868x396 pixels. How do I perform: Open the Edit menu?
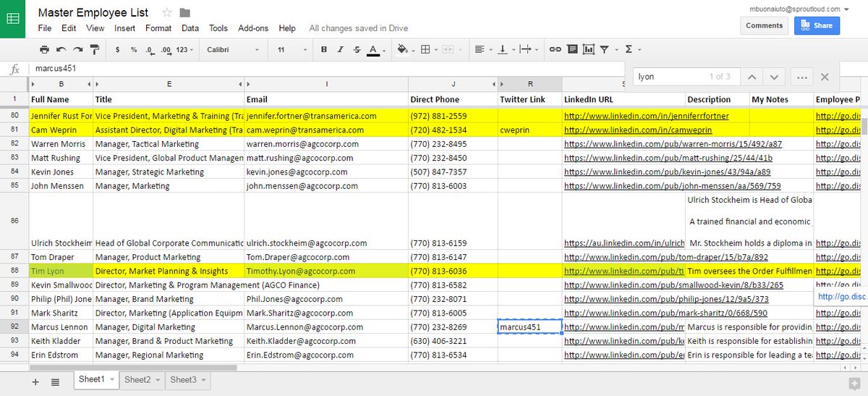(x=69, y=28)
